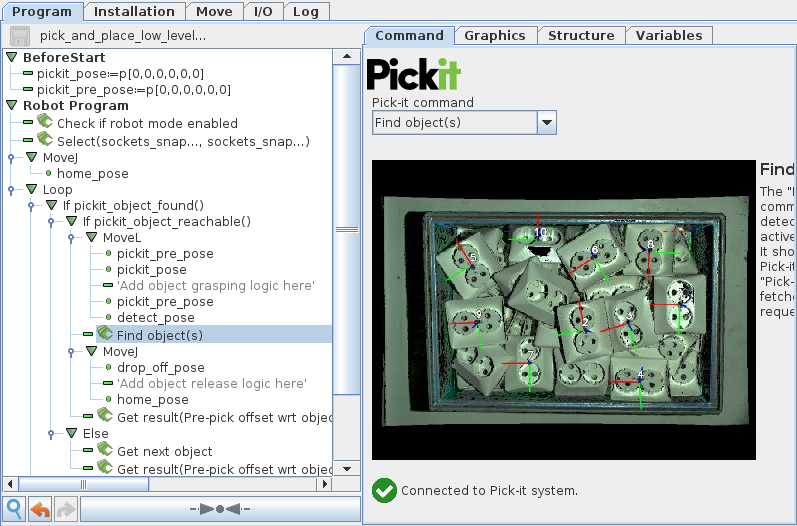Screen dimensions: 797x526
Task: Select Check if robot mode enabled node
Action: (147, 123)
